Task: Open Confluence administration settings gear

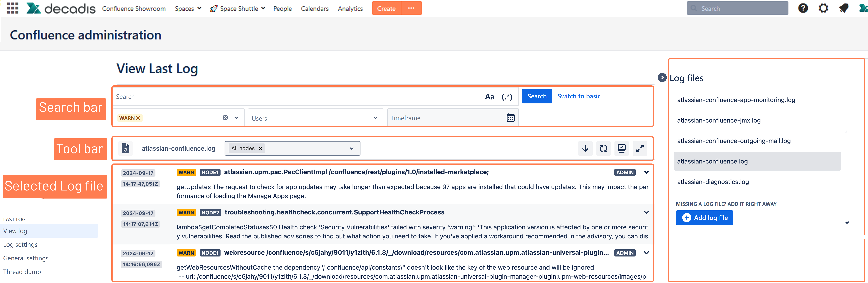Action: [823, 8]
